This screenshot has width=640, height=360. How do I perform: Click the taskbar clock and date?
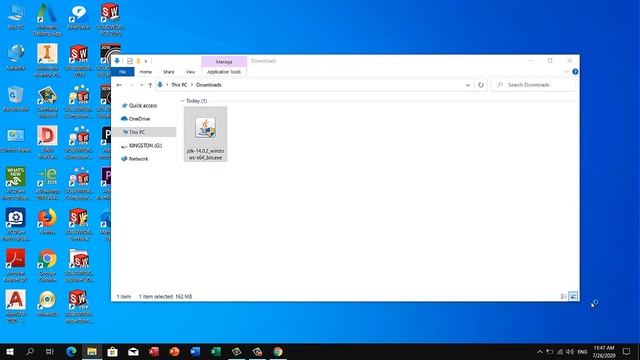[604, 351]
